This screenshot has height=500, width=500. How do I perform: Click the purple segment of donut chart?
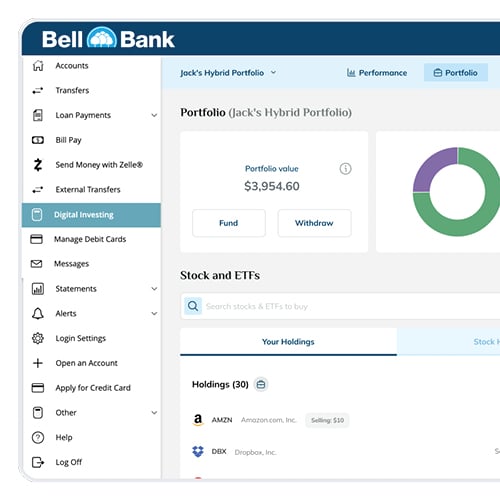click(x=432, y=166)
